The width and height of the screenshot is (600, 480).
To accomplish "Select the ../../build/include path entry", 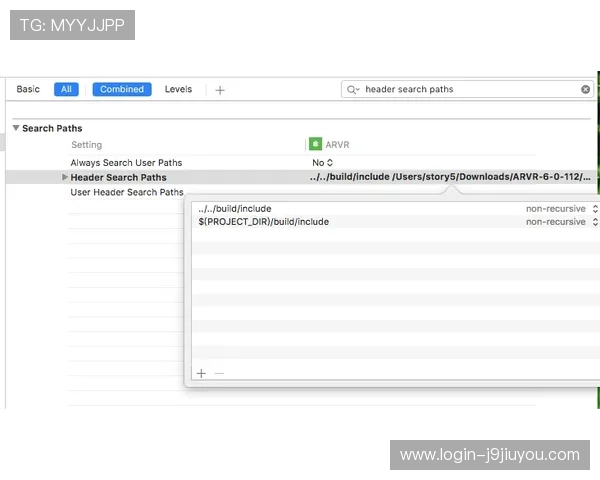I will click(x=235, y=209).
